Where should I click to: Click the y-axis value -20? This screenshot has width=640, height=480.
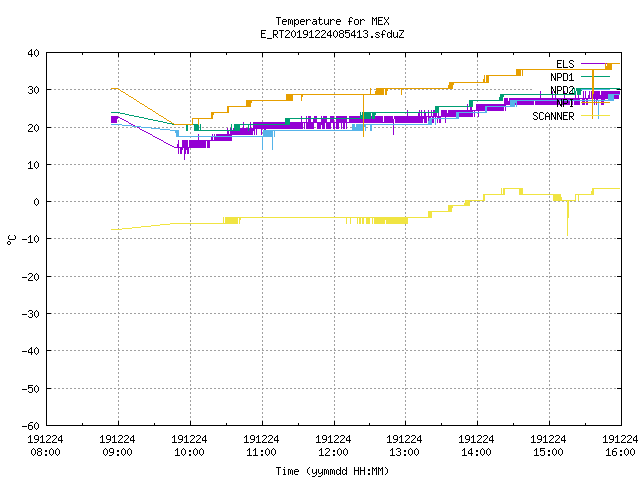coord(31,277)
